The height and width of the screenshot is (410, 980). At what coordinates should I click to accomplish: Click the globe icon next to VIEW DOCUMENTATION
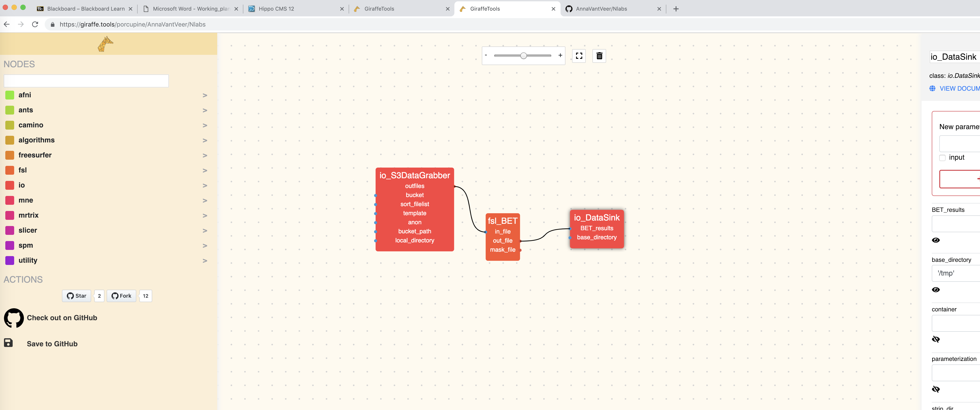click(x=933, y=88)
